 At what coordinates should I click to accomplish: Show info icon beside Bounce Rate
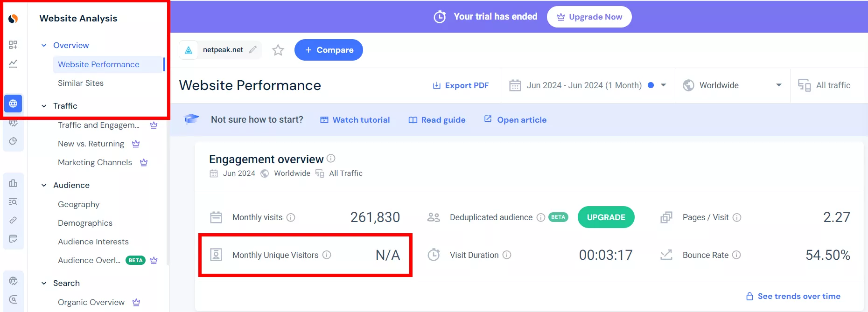coord(736,255)
